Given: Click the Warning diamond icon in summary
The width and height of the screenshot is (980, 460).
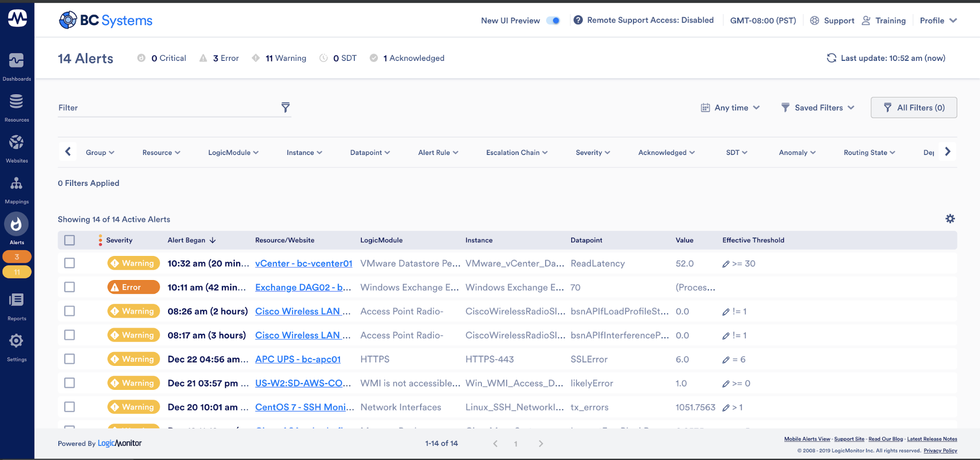Looking at the screenshot, I should pyautogui.click(x=255, y=58).
